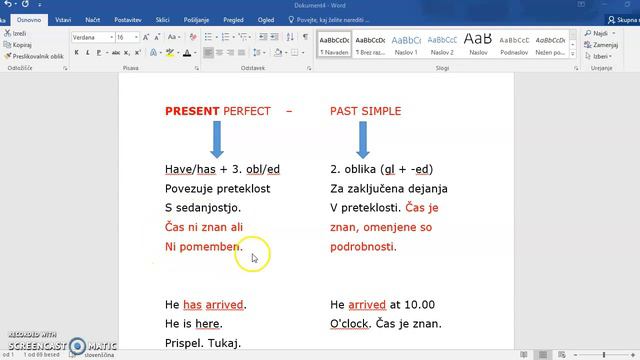The width and height of the screenshot is (640, 360).
Task: Apply Navaden style
Action: (x=334, y=44)
